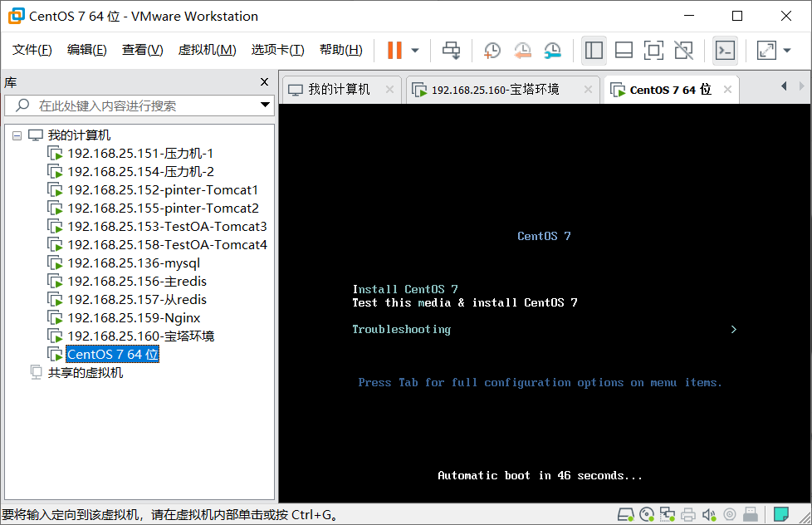Open the library search filter dropdown

(x=265, y=105)
